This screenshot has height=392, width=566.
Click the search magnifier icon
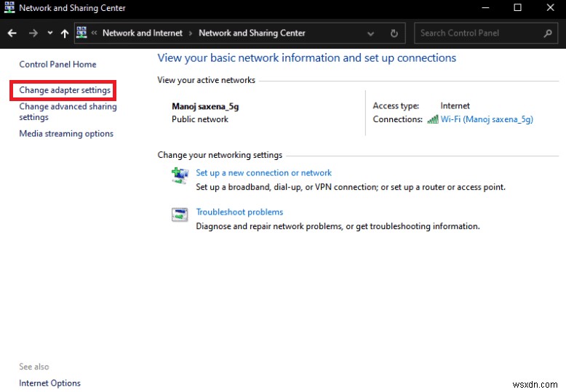pos(548,33)
